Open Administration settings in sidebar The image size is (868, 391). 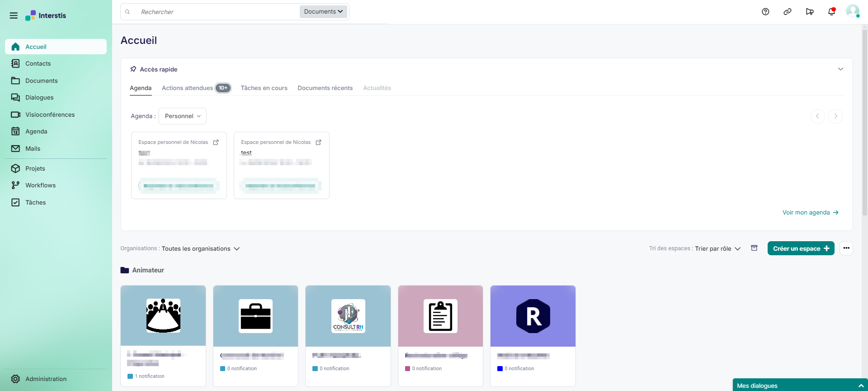[46, 379]
